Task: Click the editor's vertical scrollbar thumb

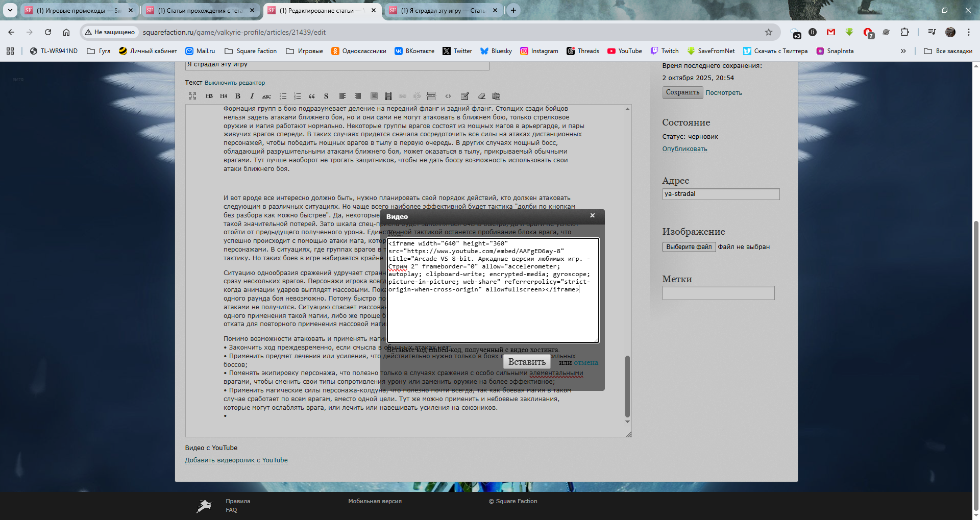Action: 627,386
